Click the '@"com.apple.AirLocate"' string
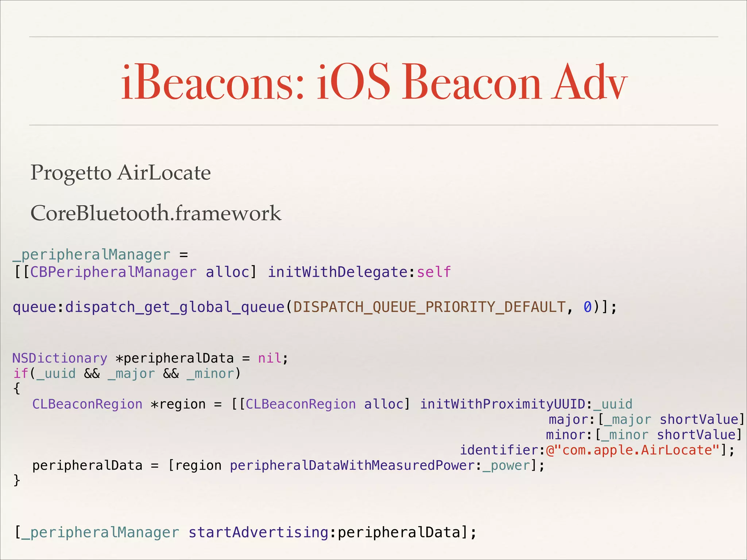 tap(633, 450)
